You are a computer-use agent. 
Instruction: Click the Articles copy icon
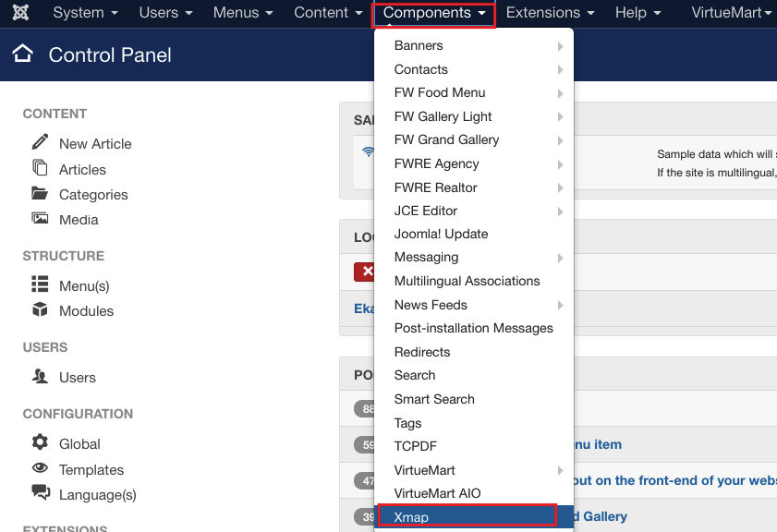tap(40, 168)
